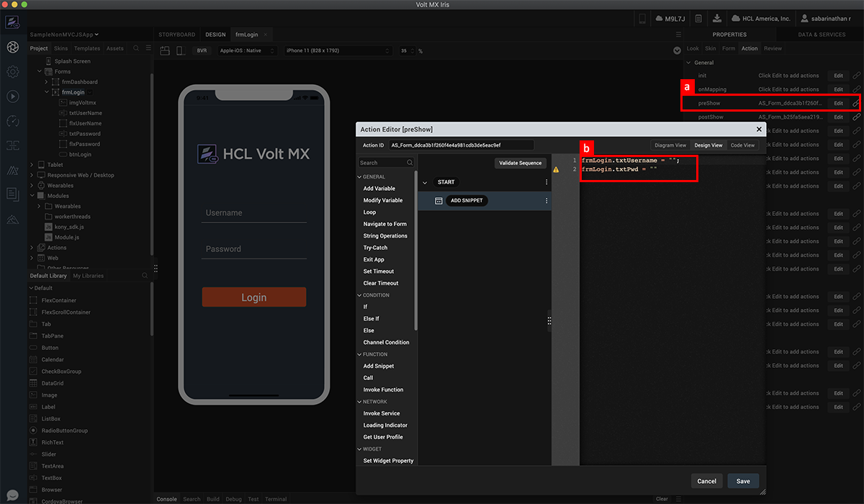Image resolution: width=864 pixels, height=504 pixels.
Task: Click Login button on phone preview
Action: (254, 297)
